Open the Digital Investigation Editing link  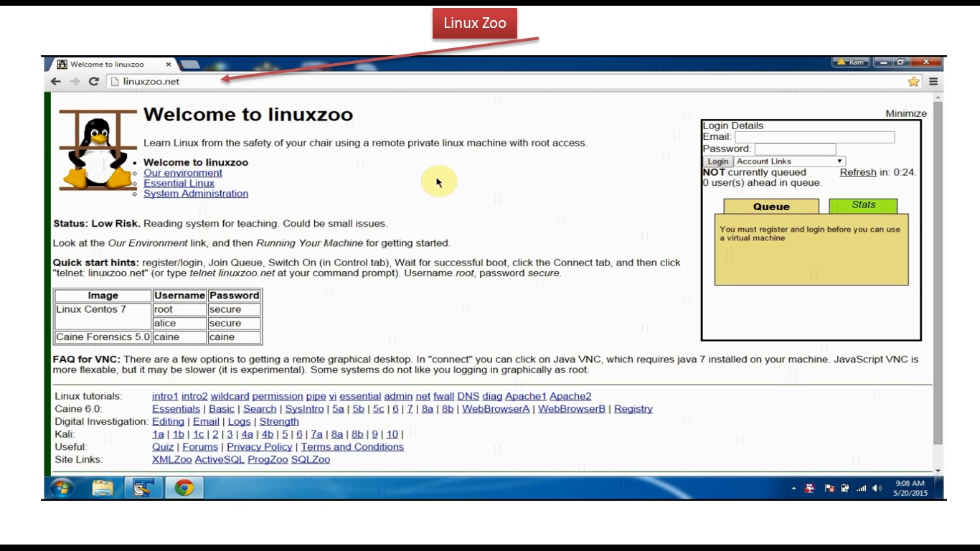pos(168,422)
